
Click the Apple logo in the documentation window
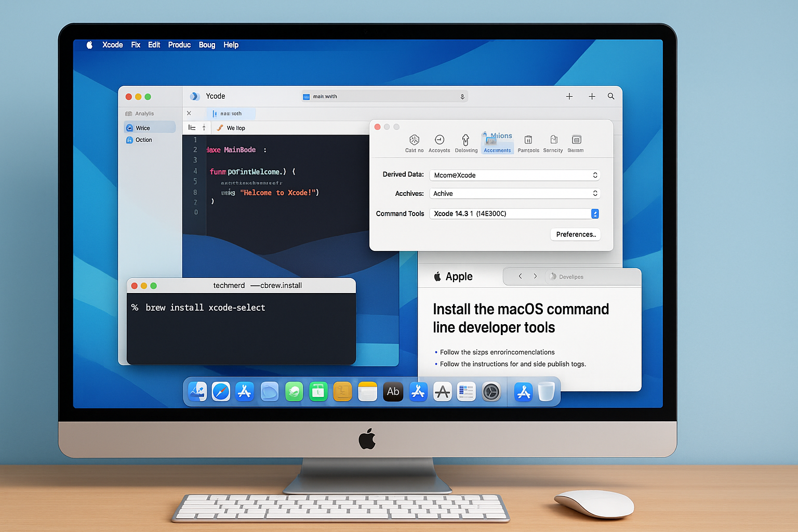pos(437,276)
